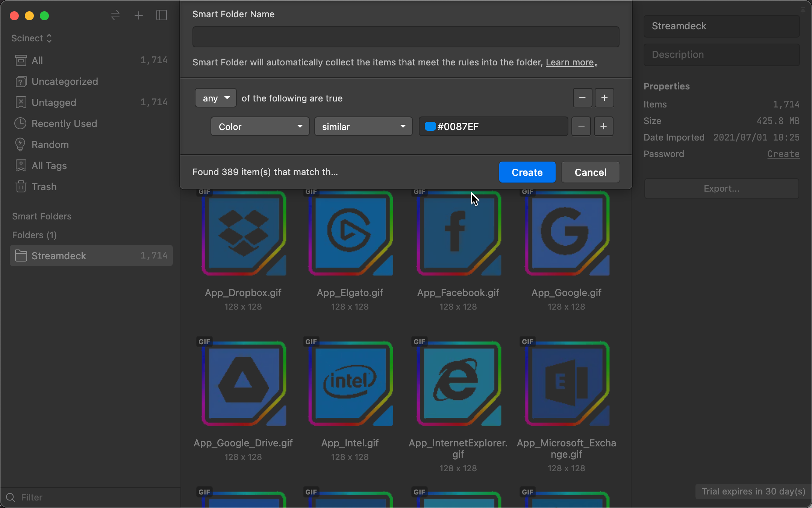This screenshot has width=812, height=508.
Task: Select the App_Facebook.gif thumbnail
Action: point(459,233)
